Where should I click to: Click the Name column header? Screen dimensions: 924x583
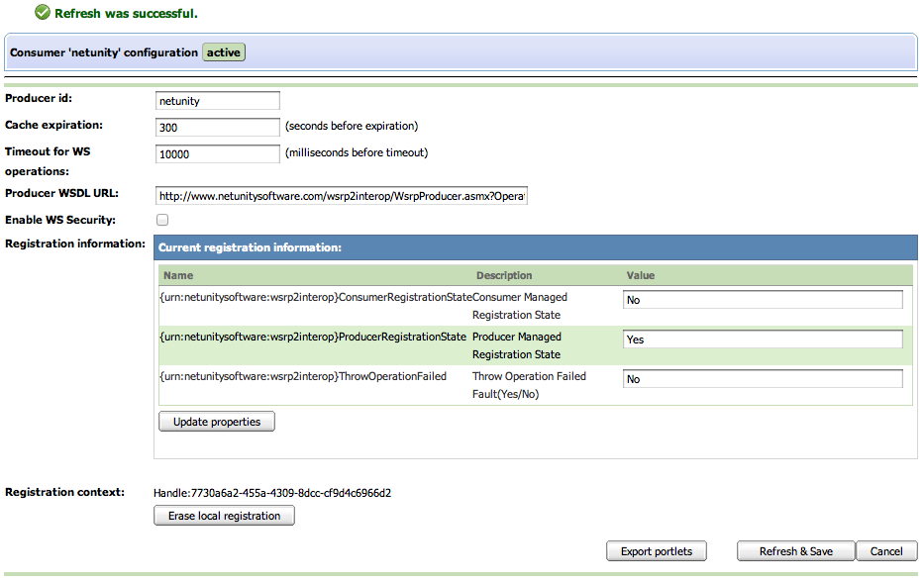[x=178, y=275]
